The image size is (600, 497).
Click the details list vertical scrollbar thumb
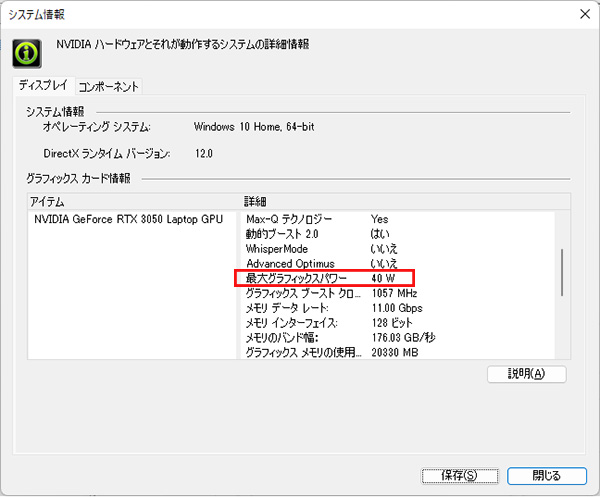[x=562, y=272]
